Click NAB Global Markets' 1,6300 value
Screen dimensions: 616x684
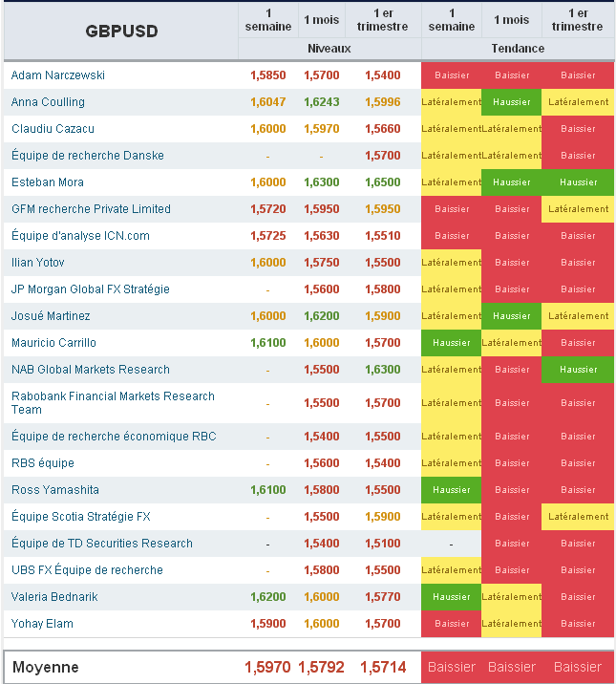coord(383,370)
